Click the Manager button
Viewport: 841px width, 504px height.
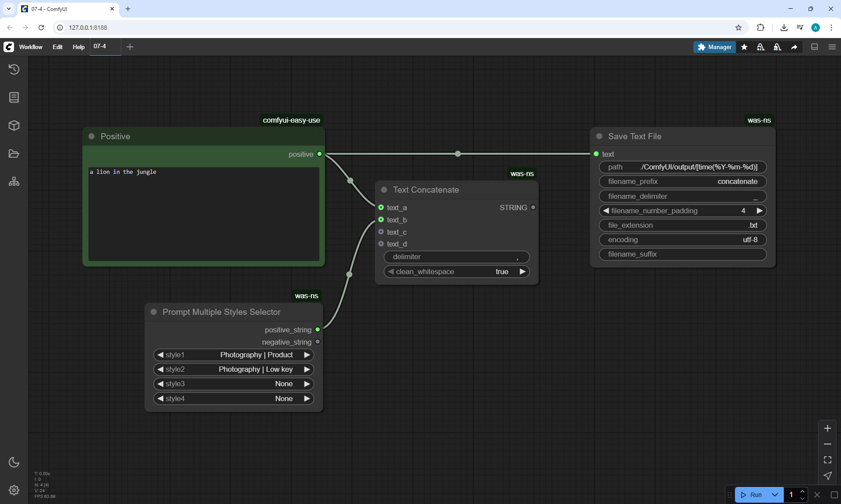point(714,47)
